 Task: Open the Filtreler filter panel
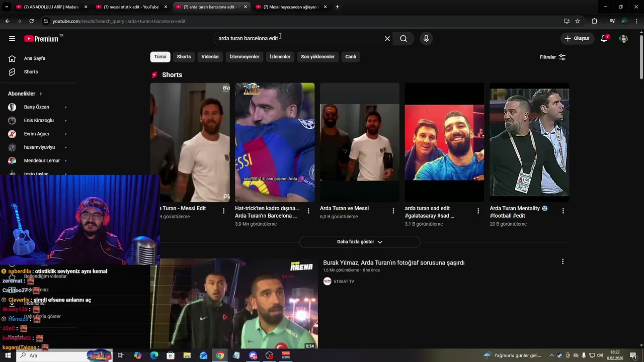tap(552, 57)
